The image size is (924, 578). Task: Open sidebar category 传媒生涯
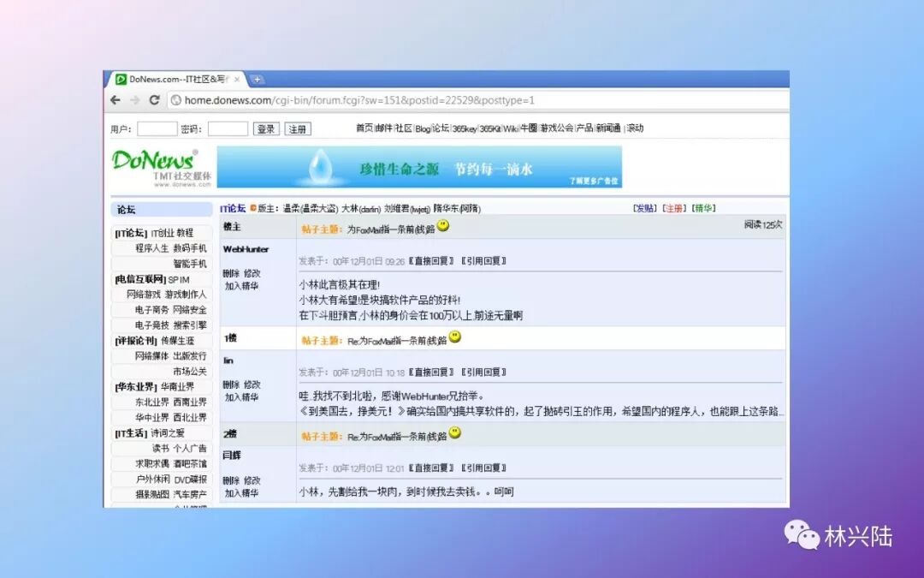(x=177, y=341)
